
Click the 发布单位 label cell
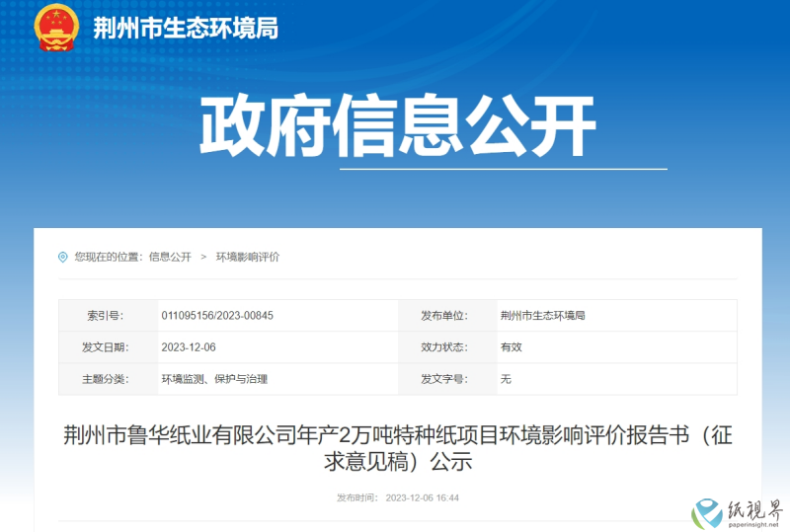click(447, 316)
